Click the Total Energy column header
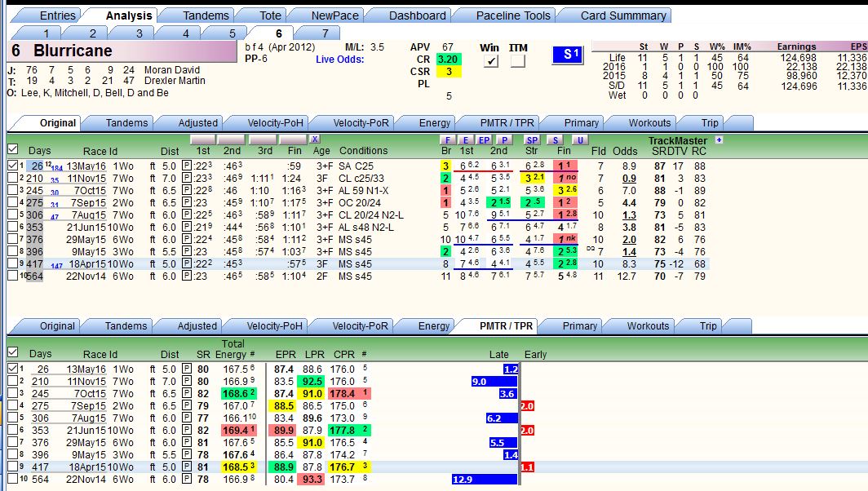868x491 pixels. click(x=232, y=349)
